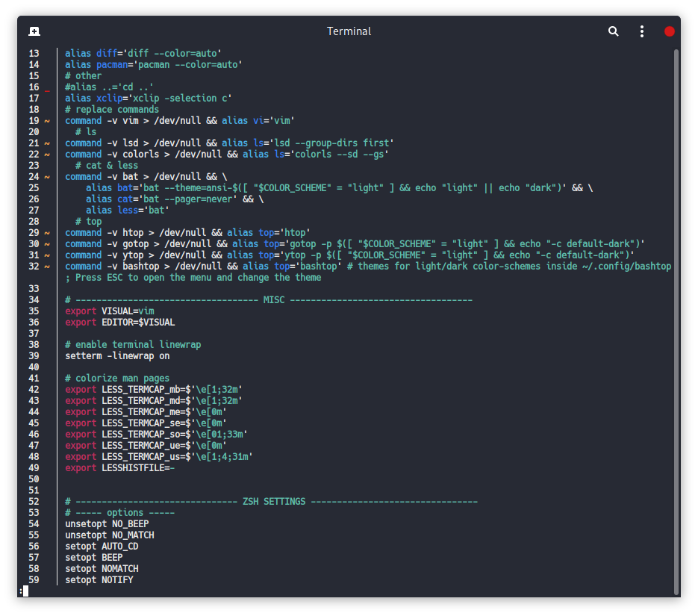
Task: Close the Terminal window with red button
Action: tap(669, 31)
